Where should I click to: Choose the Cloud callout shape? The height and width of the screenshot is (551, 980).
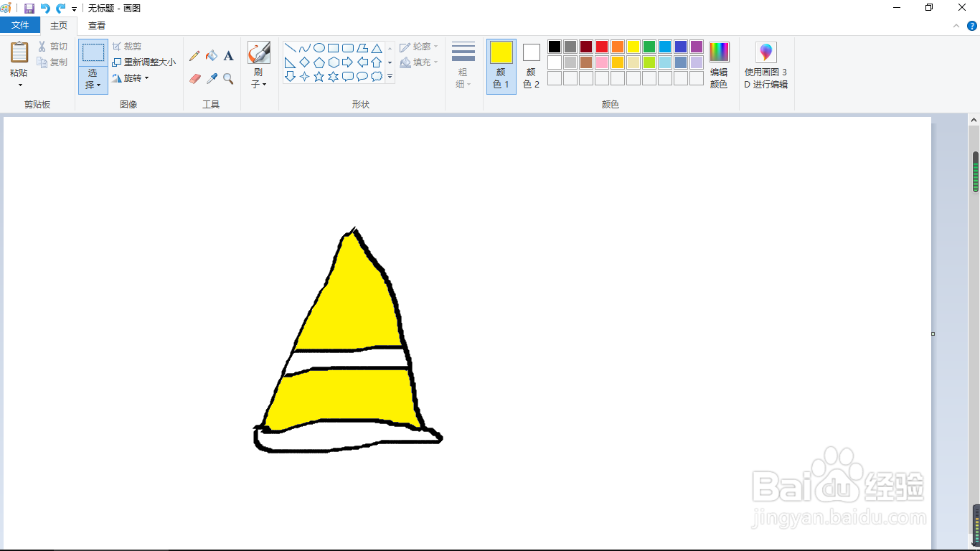(377, 77)
